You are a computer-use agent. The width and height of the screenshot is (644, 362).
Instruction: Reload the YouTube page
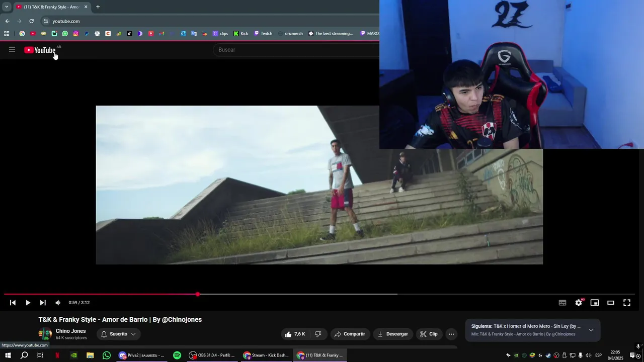pyautogui.click(x=31, y=21)
